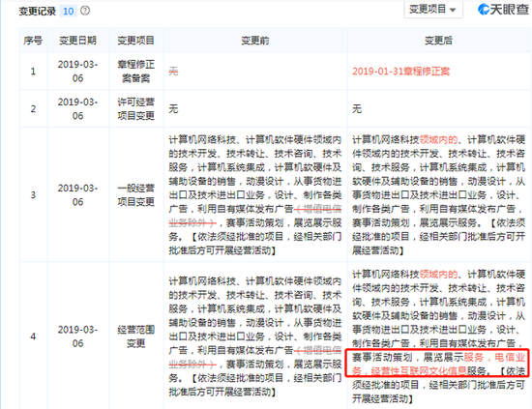
Task: Click the 变更记录 count badge 10
Action: [69, 12]
